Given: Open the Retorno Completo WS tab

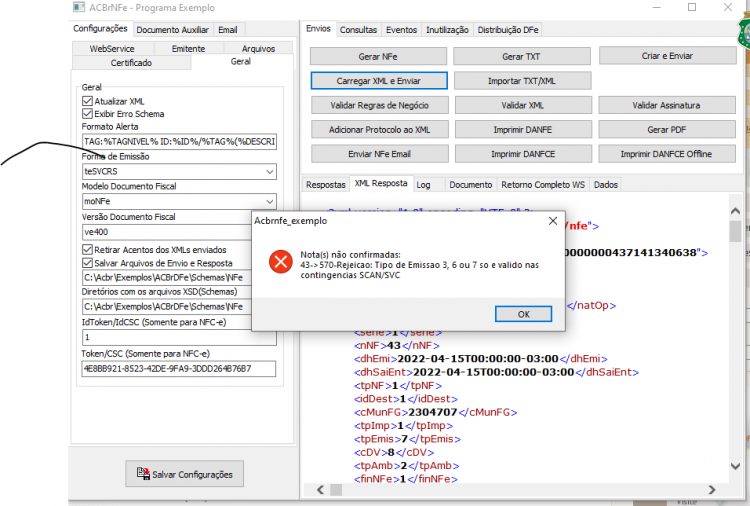Looking at the screenshot, I should pyautogui.click(x=543, y=185).
